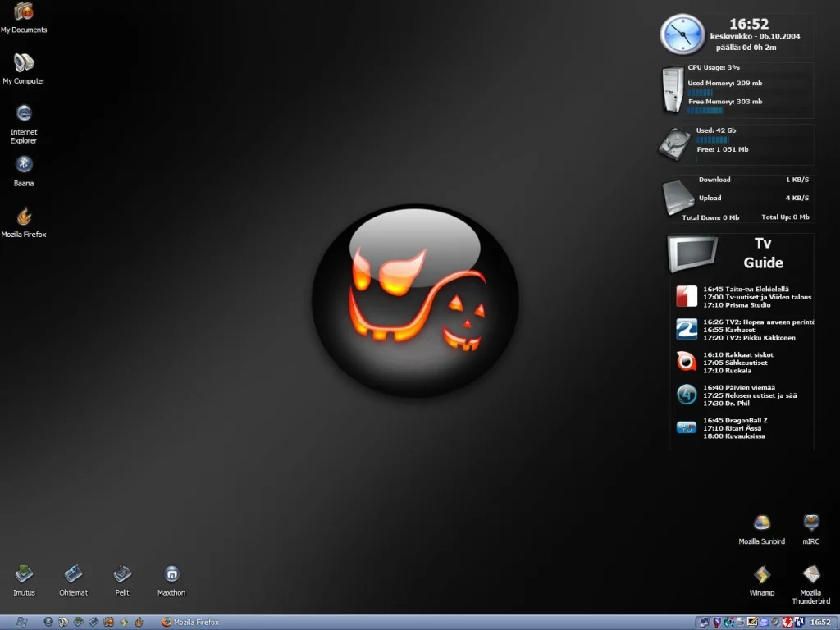840x630 pixels.
Task: Click the analog clock widget
Action: click(x=682, y=34)
